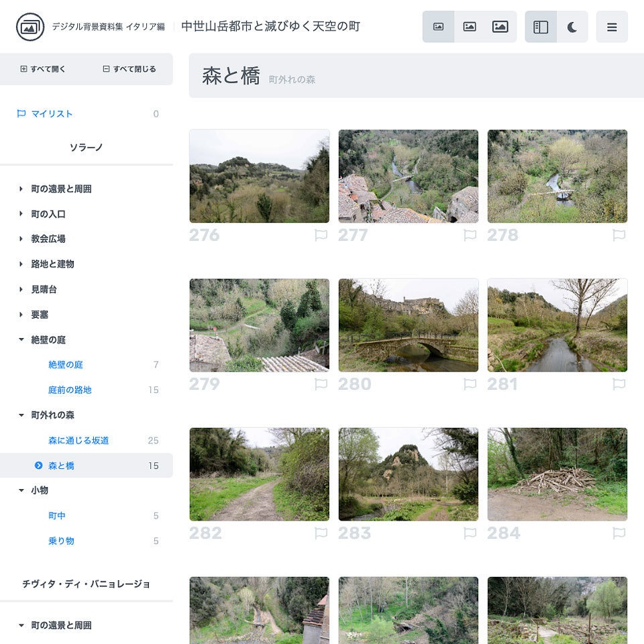The width and height of the screenshot is (644, 644).
Task: Click the flag icon on photo 276
Action: [321, 235]
